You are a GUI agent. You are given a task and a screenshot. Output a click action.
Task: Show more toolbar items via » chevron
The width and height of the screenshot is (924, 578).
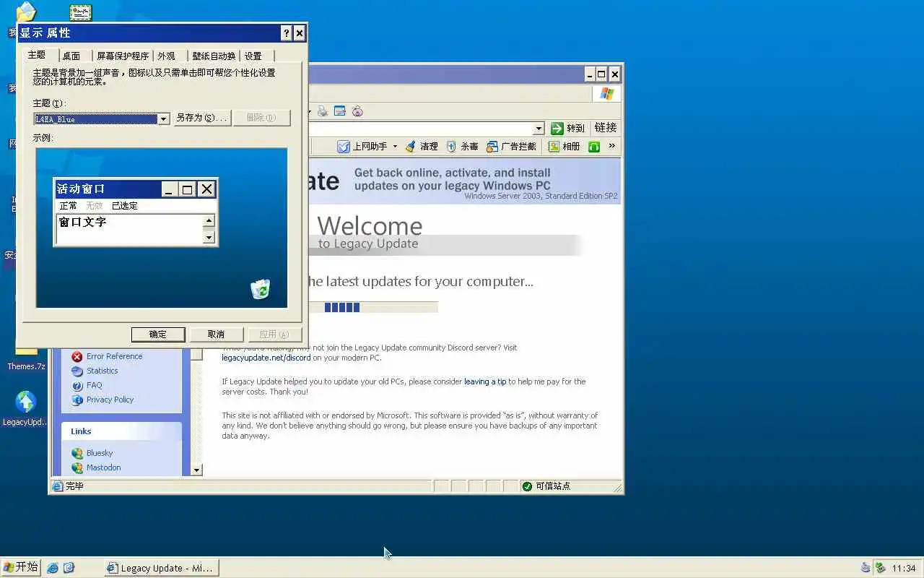pos(612,146)
